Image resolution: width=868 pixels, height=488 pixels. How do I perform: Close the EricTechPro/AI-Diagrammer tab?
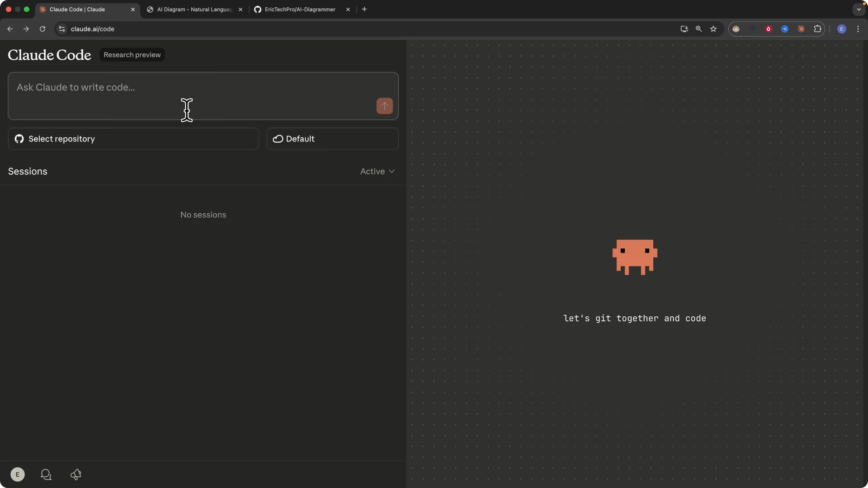tap(348, 9)
